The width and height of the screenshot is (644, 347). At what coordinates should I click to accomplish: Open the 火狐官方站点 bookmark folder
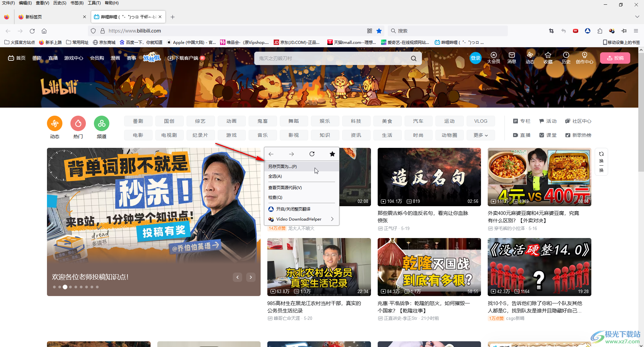click(20, 42)
